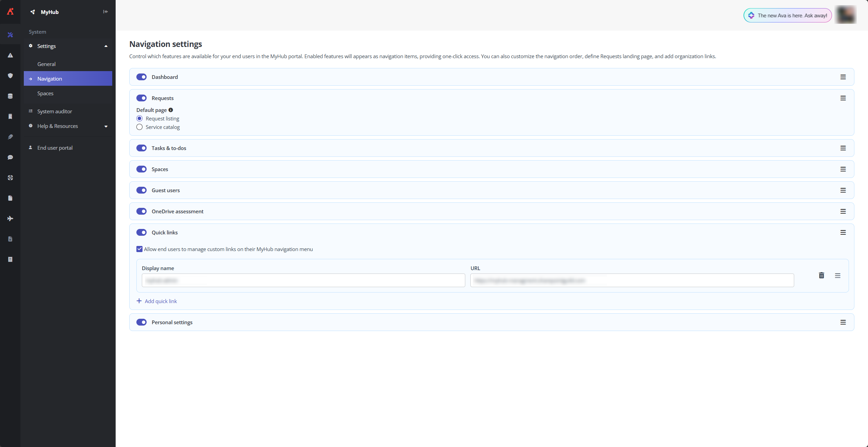
Task: Turn off the Guest users toggle
Action: click(141, 190)
